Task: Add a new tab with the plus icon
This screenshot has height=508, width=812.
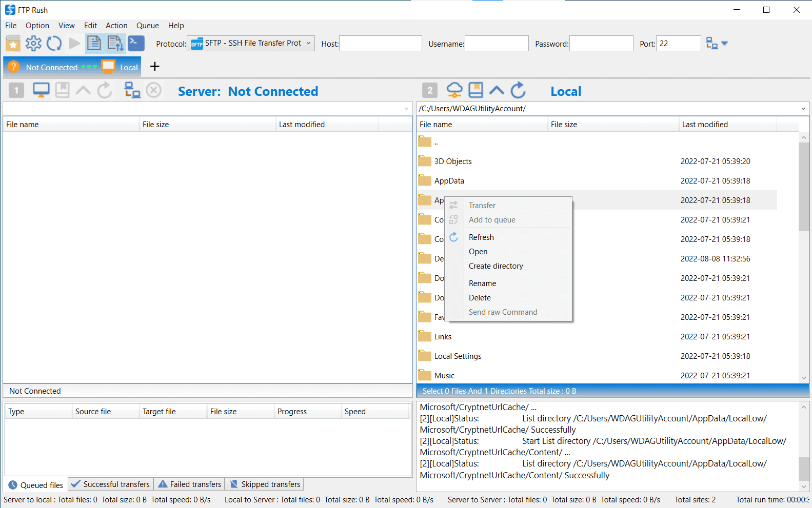Action: (155, 67)
